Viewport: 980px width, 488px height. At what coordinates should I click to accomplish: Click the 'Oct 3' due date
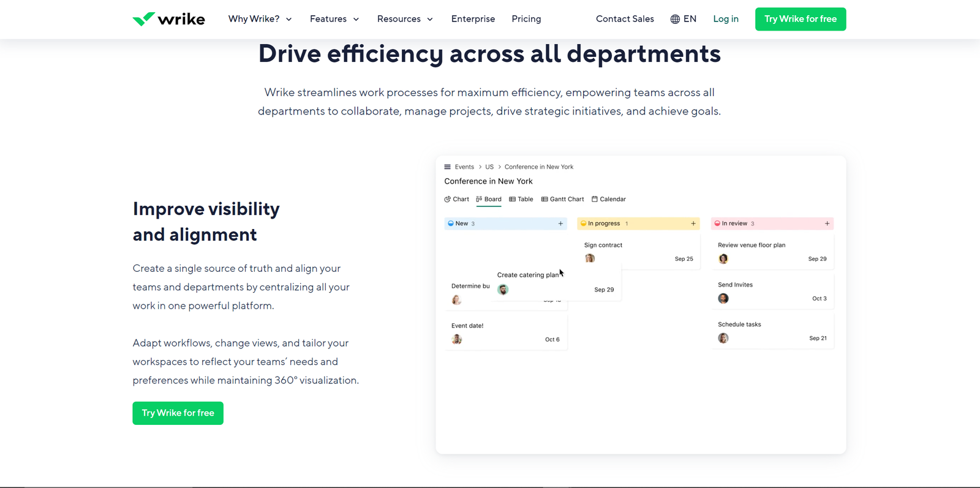[820, 299]
